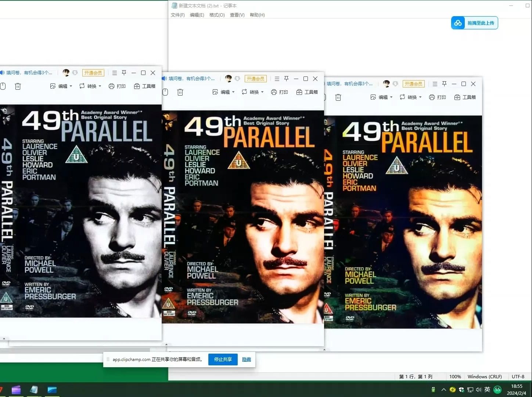Click 隐藏 link on sharing bar

(x=247, y=360)
